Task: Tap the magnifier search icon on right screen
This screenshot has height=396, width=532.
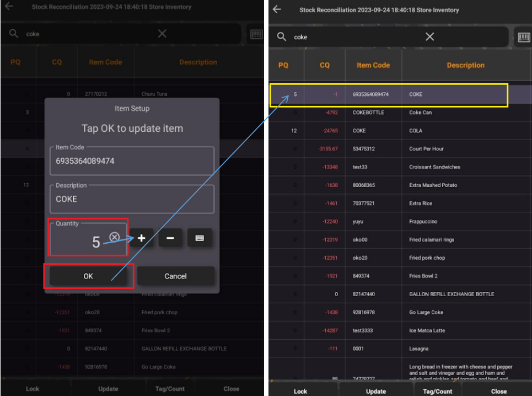Action: tap(282, 37)
